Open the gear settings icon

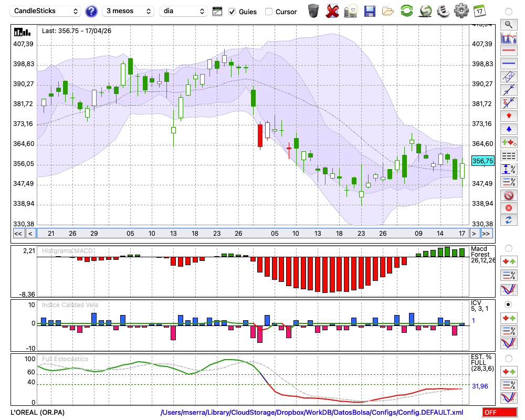pyautogui.click(x=461, y=10)
